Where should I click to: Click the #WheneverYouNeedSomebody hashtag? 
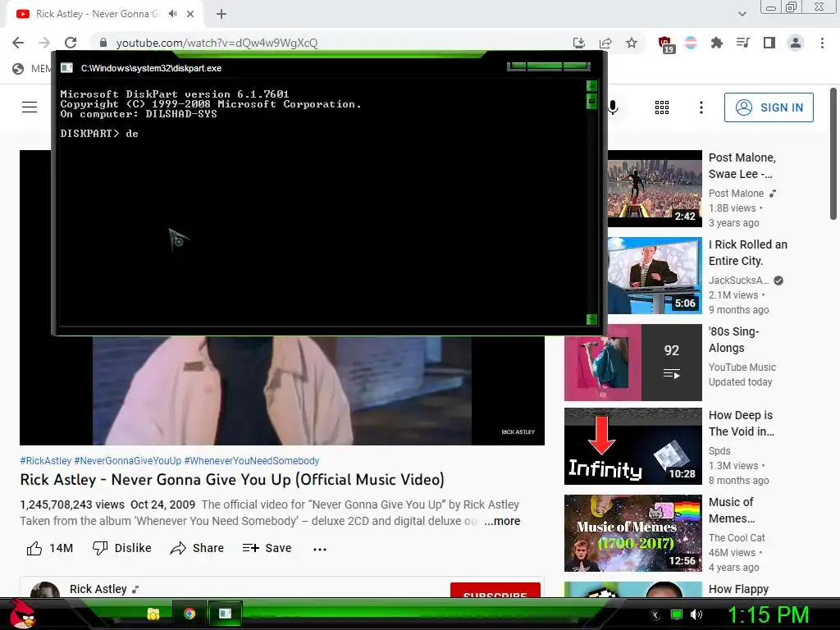252,461
